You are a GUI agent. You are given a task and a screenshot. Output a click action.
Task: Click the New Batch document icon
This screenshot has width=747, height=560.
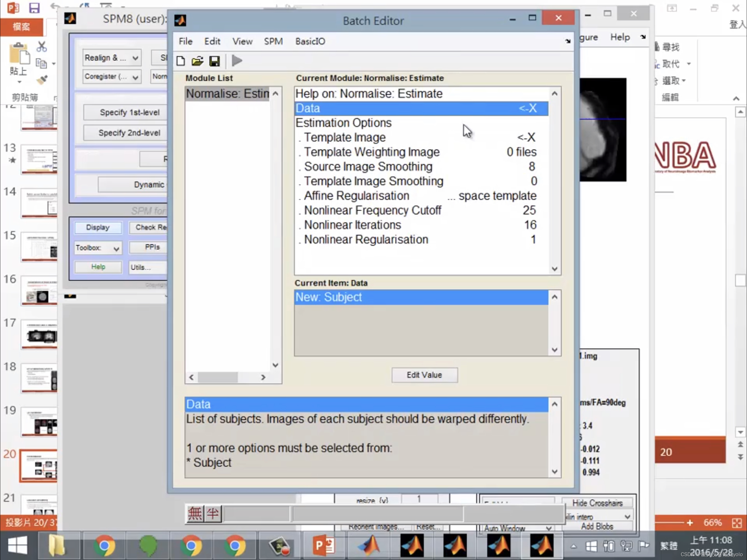coord(181,61)
